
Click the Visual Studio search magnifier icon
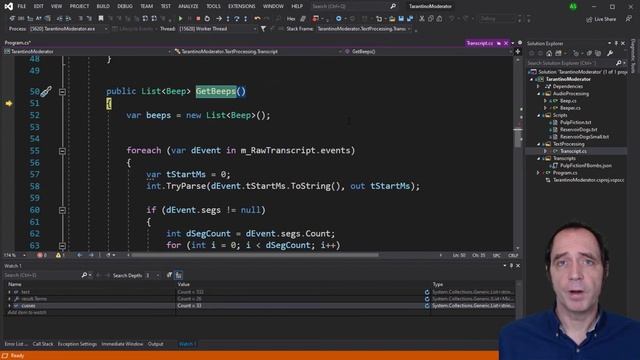pyautogui.click(x=393, y=7)
